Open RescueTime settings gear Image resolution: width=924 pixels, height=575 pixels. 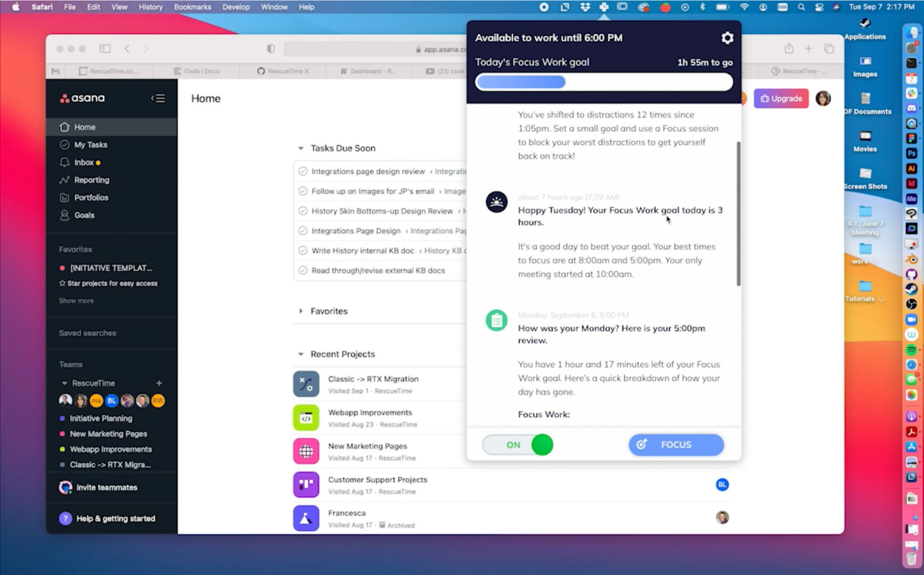click(x=727, y=38)
